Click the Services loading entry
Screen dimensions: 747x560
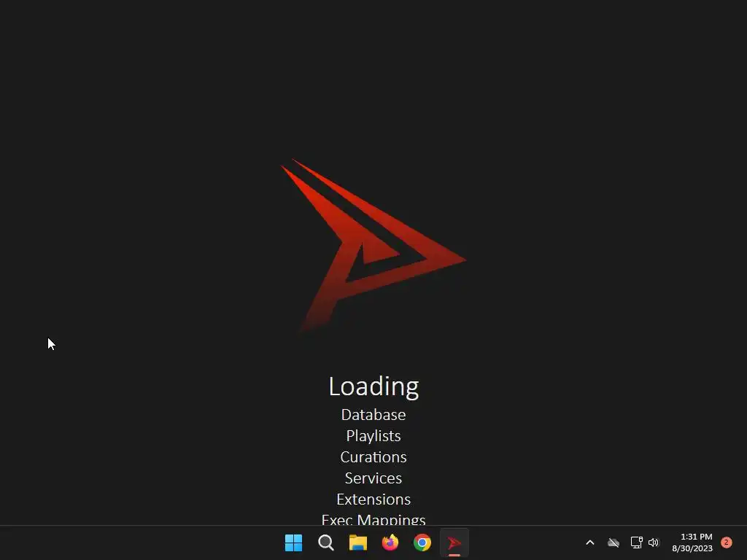coord(373,478)
